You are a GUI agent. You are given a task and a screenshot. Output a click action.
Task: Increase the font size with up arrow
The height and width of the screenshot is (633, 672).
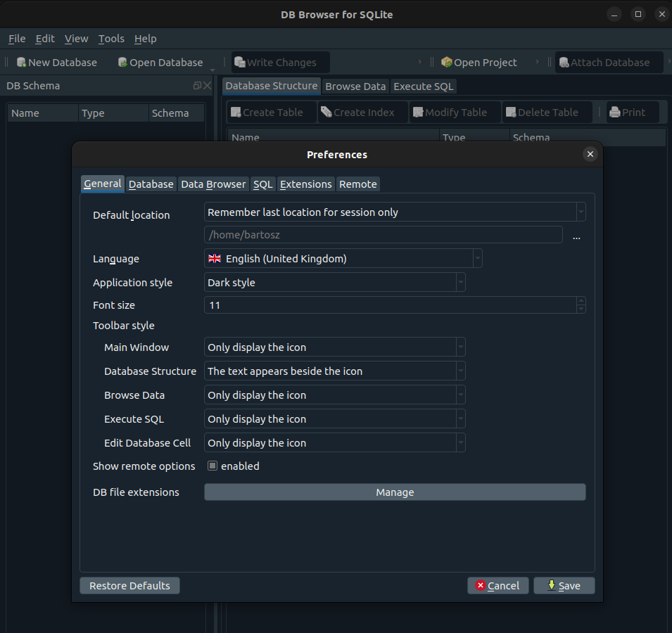coord(581,300)
